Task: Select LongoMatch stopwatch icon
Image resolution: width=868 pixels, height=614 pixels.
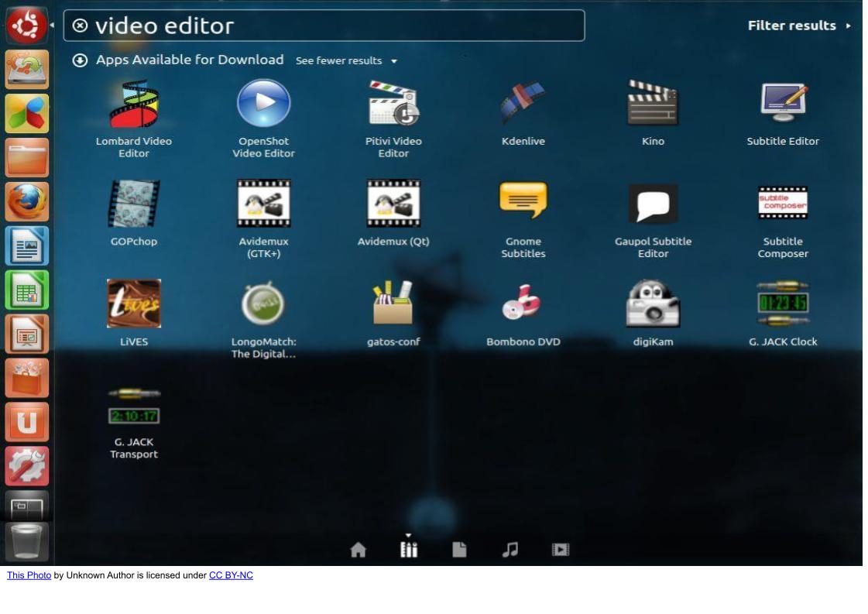Action: pyautogui.click(x=263, y=302)
